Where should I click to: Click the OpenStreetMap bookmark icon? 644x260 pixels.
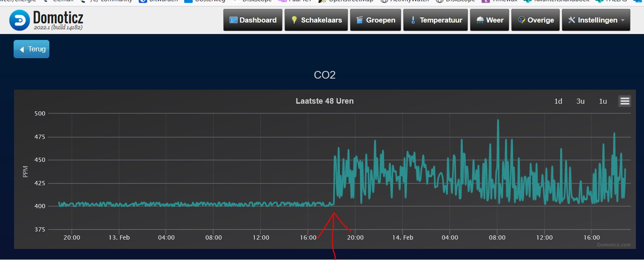point(322,1)
